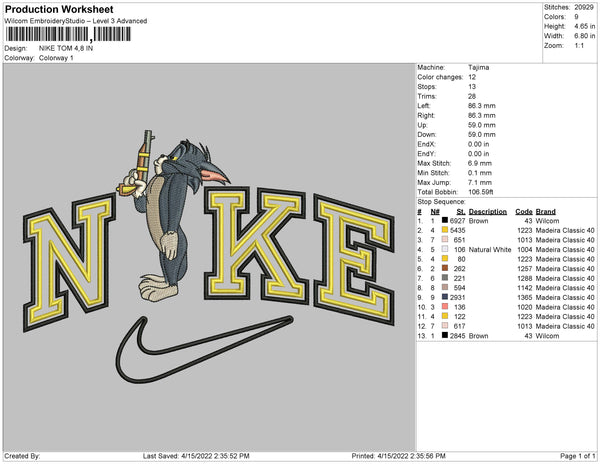Click the barcode at the top
Viewport: 600px width, 464px height.
tap(68, 34)
